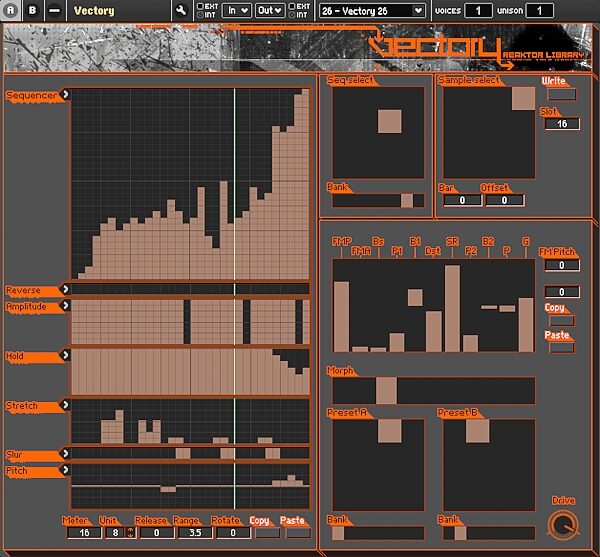The image size is (600, 557).
Task: Click the effects Copy button
Action: point(561,321)
